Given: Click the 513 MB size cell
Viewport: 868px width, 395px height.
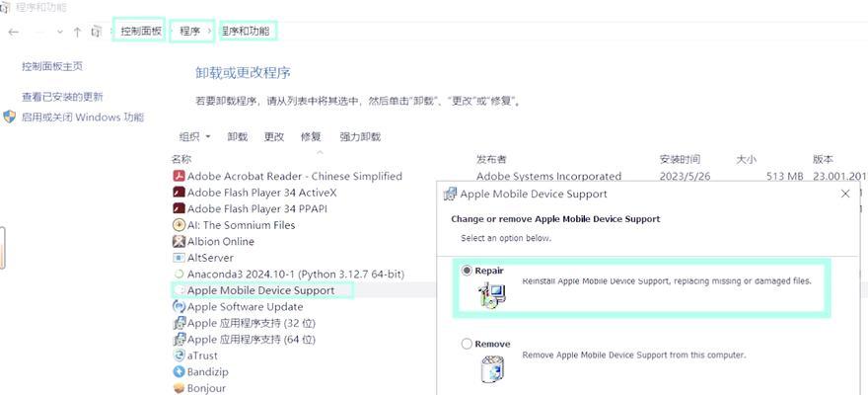Looking at the screenshot, I should pyautogui.click(x=785, y=176).
